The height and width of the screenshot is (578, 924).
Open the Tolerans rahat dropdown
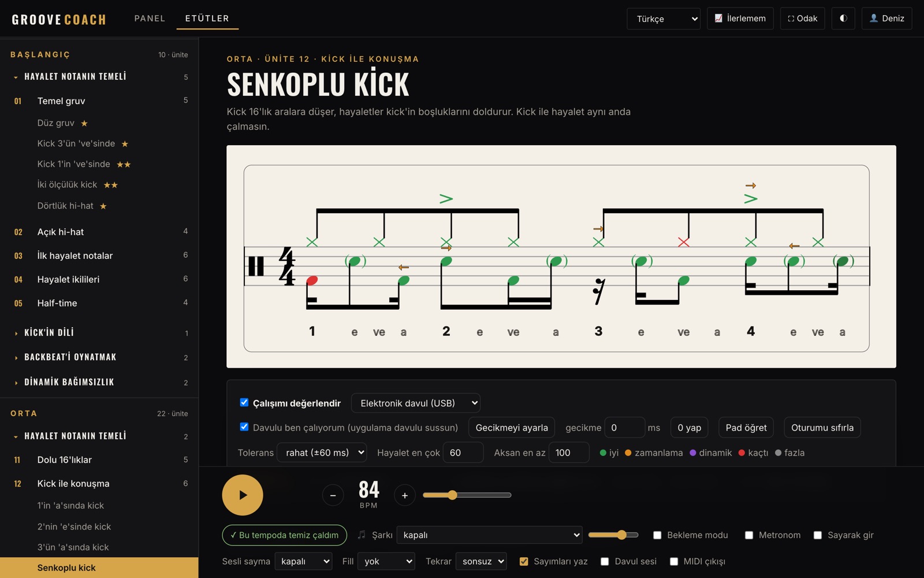(322, 453)
